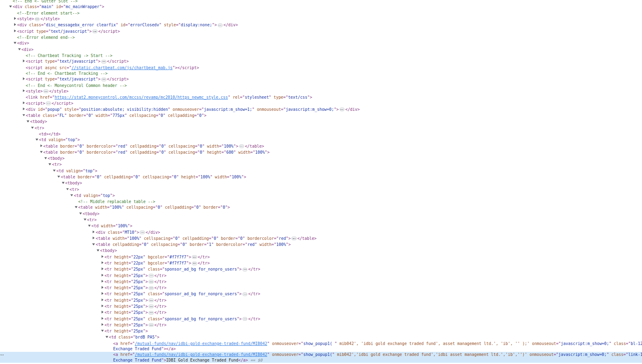Collapse the mc_mainWrapper div node
The image size is (642, 364).
tap(11, 7)
